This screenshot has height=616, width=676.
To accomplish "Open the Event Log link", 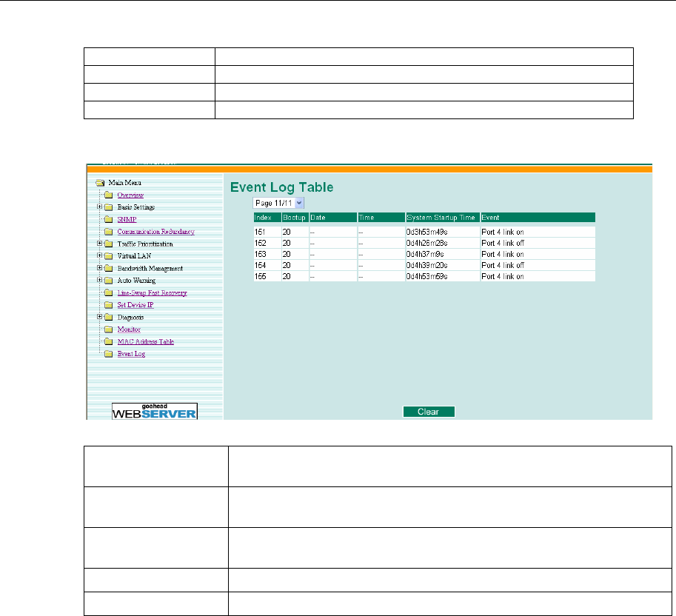I will coord(131,354).
